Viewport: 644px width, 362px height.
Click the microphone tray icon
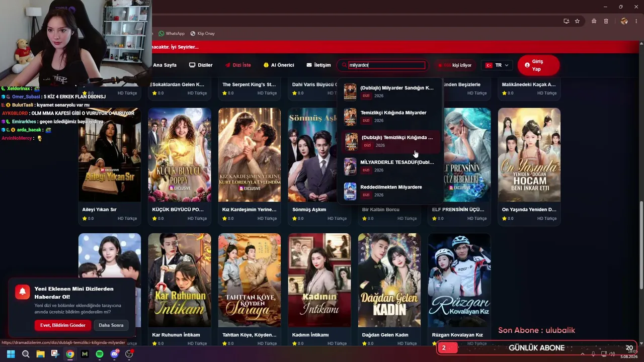pyautogui.click(x=594, y=354)
